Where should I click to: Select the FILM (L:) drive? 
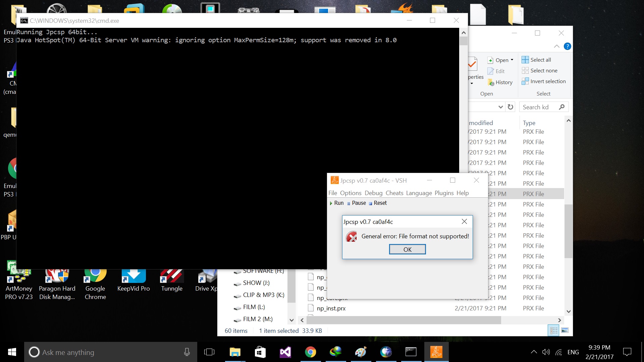coord(254,307)
